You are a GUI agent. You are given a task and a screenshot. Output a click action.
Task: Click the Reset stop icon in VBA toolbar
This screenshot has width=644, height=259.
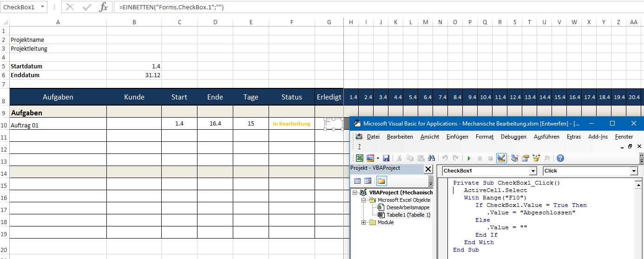coord(490,158)
